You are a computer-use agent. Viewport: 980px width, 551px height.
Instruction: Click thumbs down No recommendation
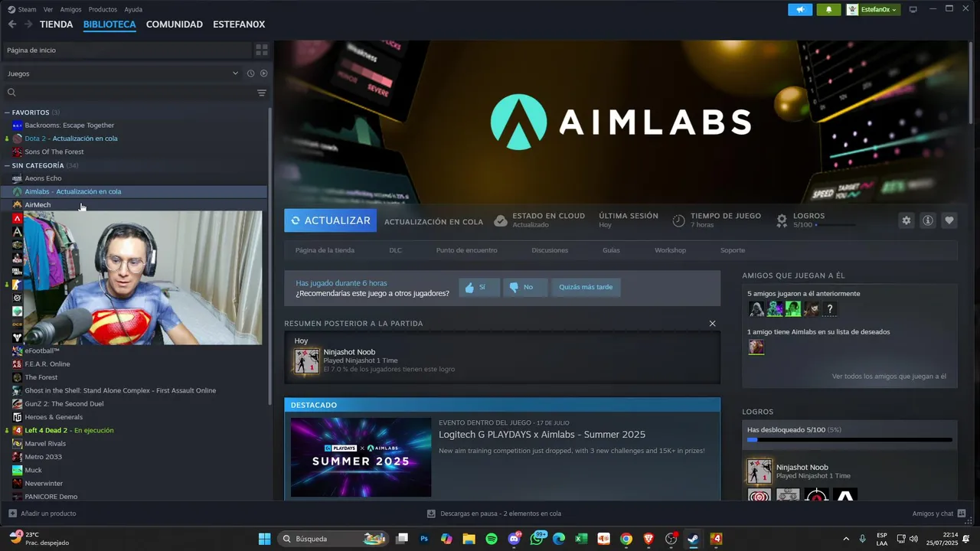click(525, 287)
